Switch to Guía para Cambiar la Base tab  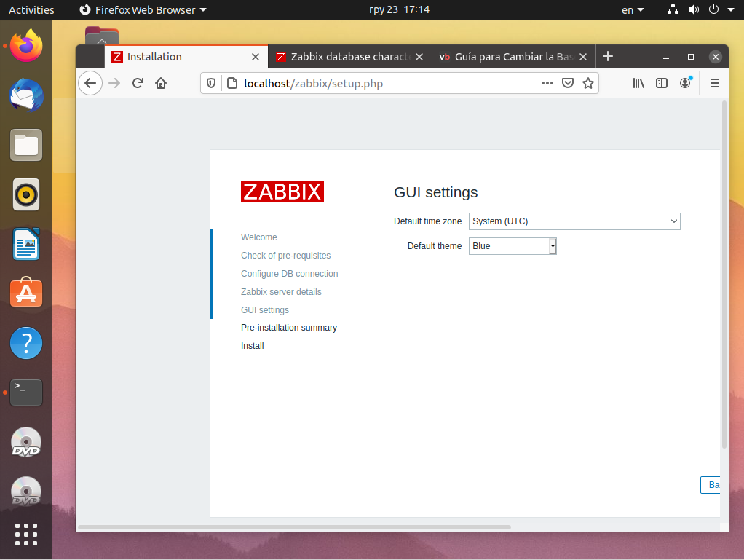[514, 57]
